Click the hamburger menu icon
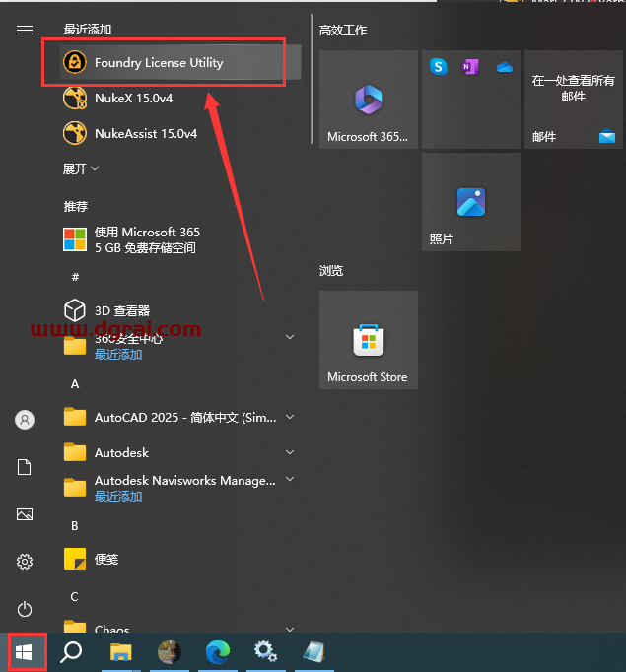 [x=25, y=30]
